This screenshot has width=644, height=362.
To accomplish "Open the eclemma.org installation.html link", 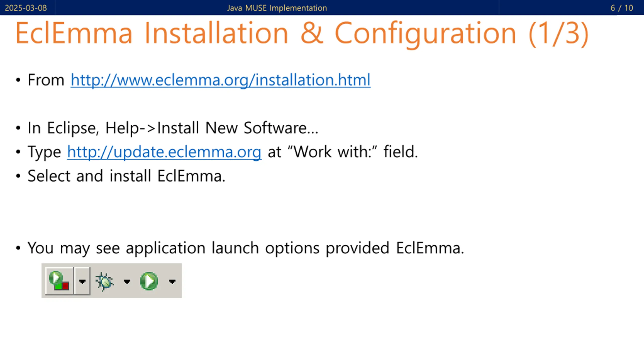I will pos(220,80).
